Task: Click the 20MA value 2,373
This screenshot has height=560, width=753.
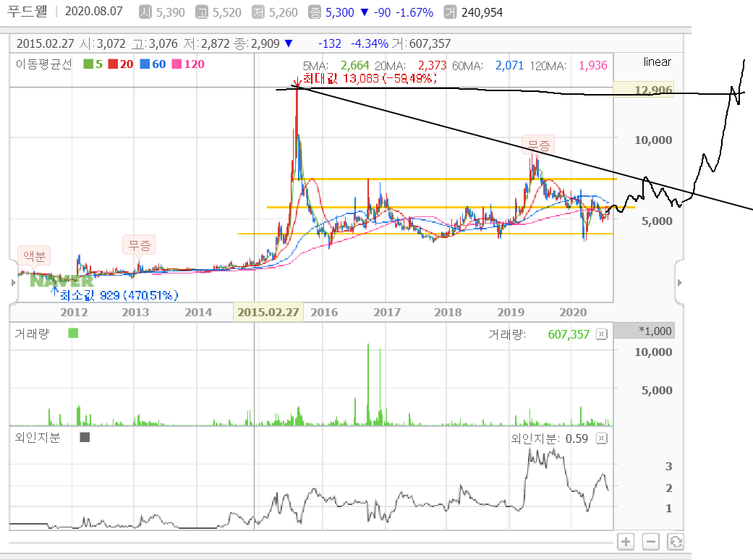Action: pyautogui.click(x=432, y=65)
